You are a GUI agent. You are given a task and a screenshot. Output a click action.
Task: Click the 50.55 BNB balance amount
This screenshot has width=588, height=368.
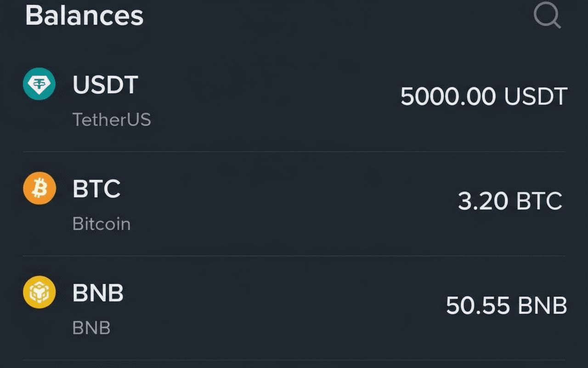tap(506, 305)
